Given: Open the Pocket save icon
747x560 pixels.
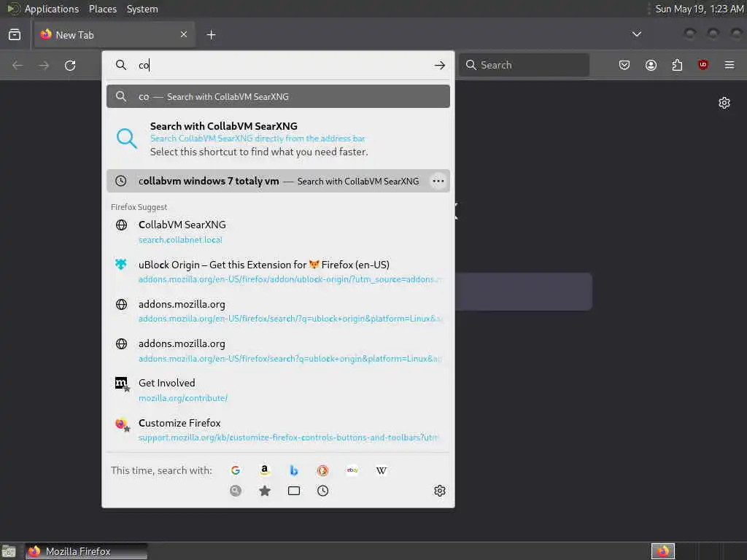Looking at the screenshot, I should click(x=624, y=65).
